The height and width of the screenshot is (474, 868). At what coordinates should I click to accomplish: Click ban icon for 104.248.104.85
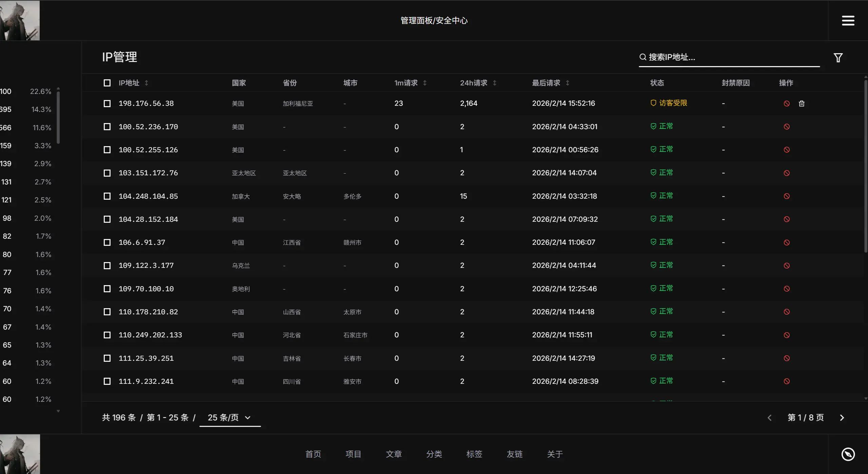(787, 196)
